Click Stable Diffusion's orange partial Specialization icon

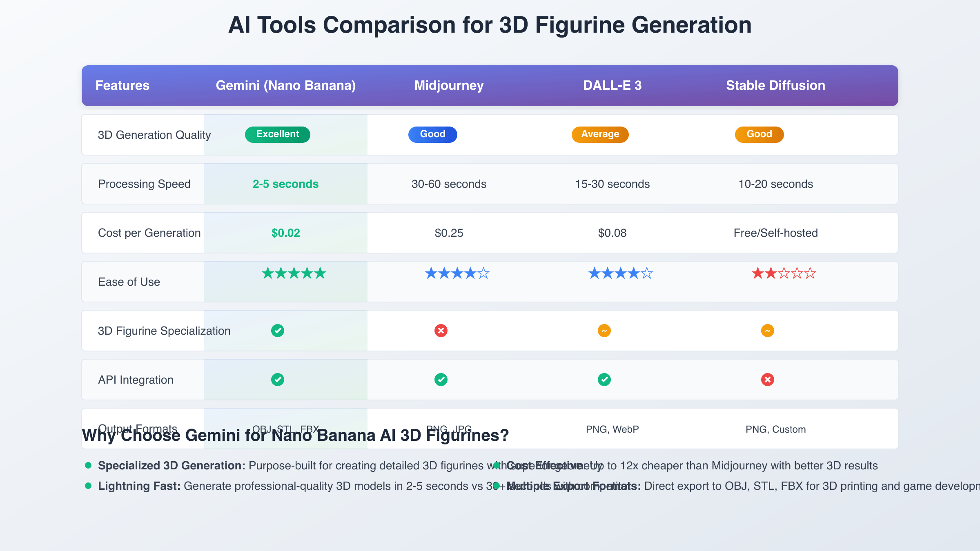[x=768, y=331]
